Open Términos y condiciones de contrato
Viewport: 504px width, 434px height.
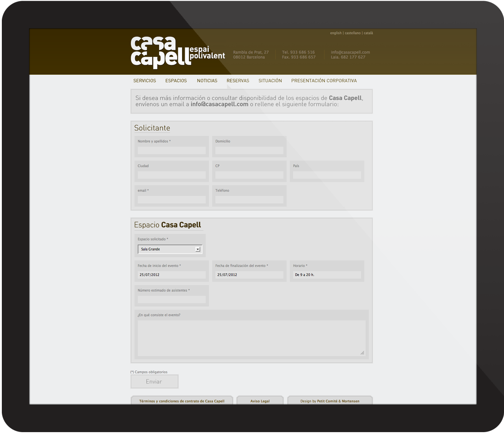pyautogui.click(x=182, y=401)
